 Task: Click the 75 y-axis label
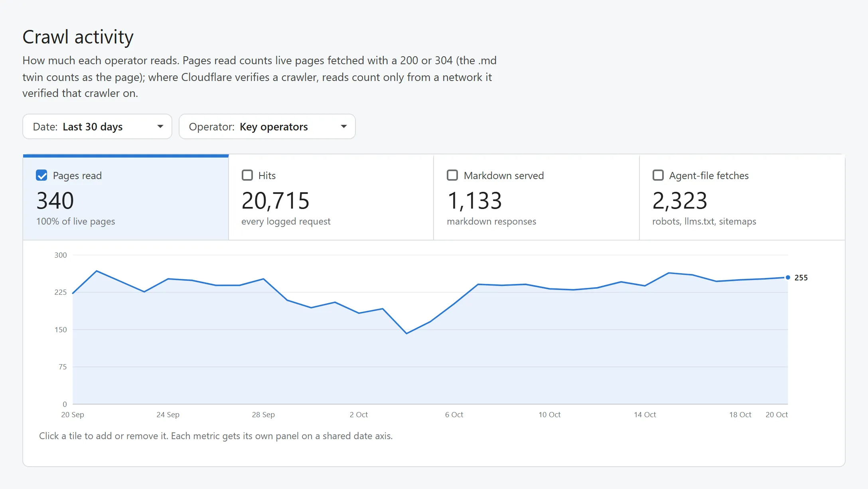point(63,367)
